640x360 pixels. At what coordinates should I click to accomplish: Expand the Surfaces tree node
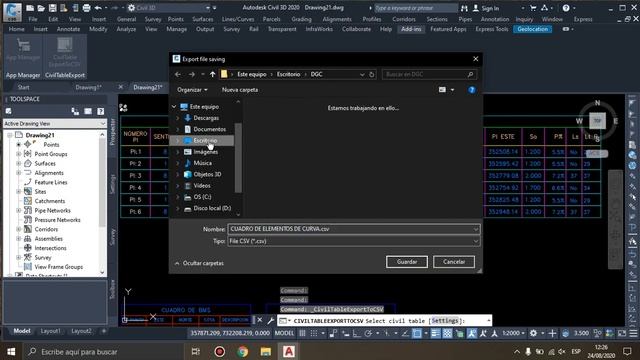18,163
